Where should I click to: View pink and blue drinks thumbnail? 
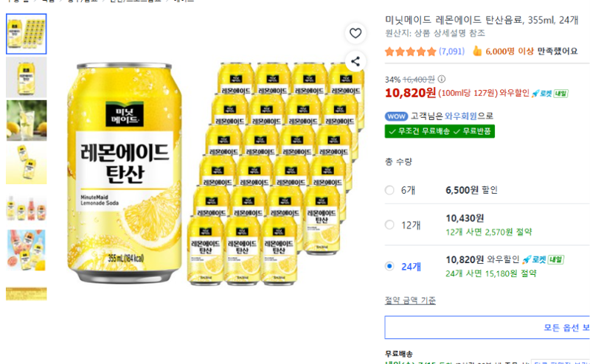pyautogui.click(x=27, y=250)
